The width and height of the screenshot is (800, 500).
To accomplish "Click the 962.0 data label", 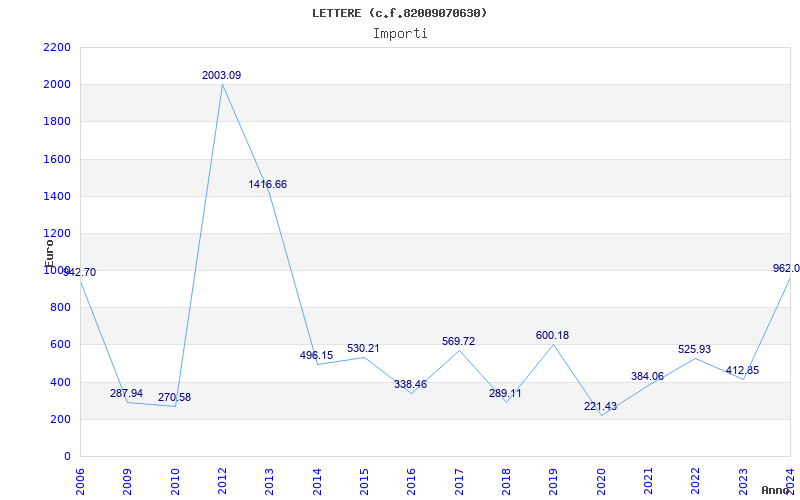I will (x=786, y=268).
